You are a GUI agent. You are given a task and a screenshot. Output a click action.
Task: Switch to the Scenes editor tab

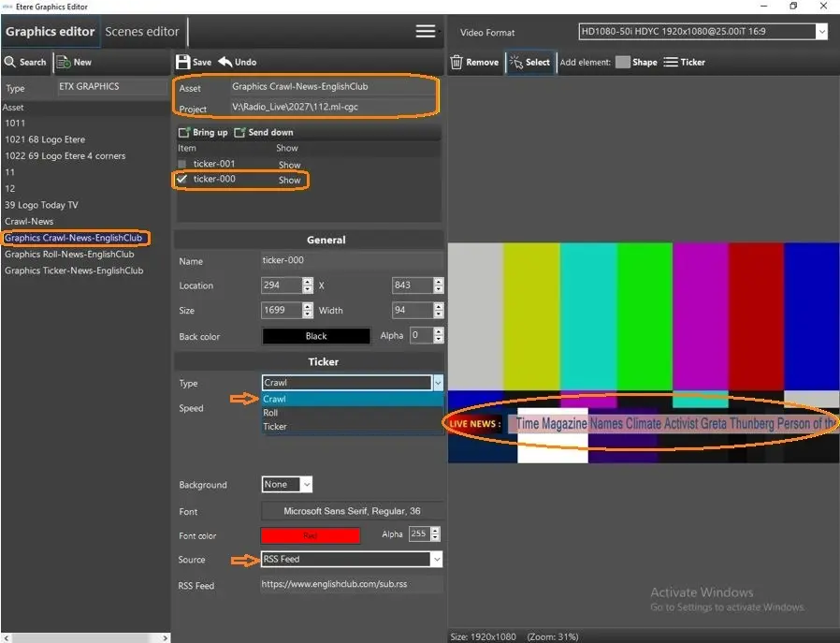pos(142,31)
